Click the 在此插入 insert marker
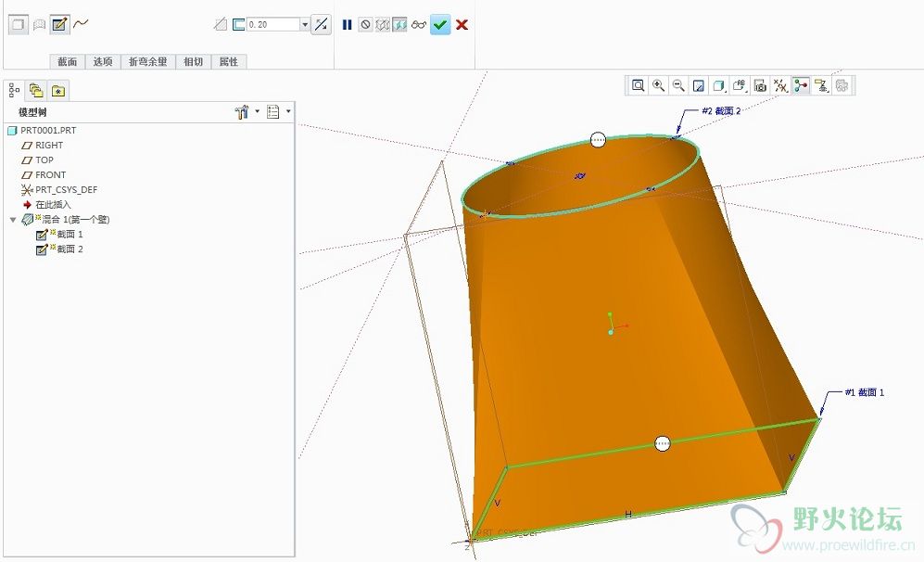The image size is (924, 562). tap(46, 204)
